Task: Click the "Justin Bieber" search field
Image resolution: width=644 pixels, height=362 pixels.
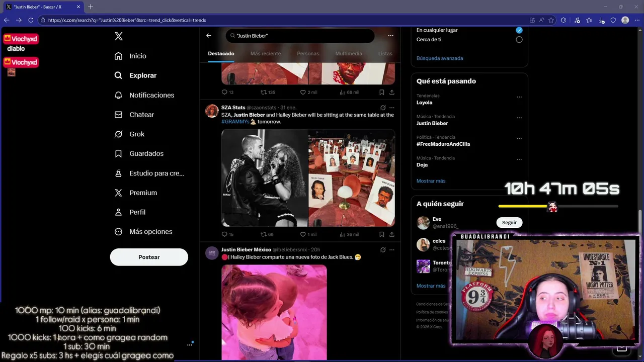Action: pos(300,36)
